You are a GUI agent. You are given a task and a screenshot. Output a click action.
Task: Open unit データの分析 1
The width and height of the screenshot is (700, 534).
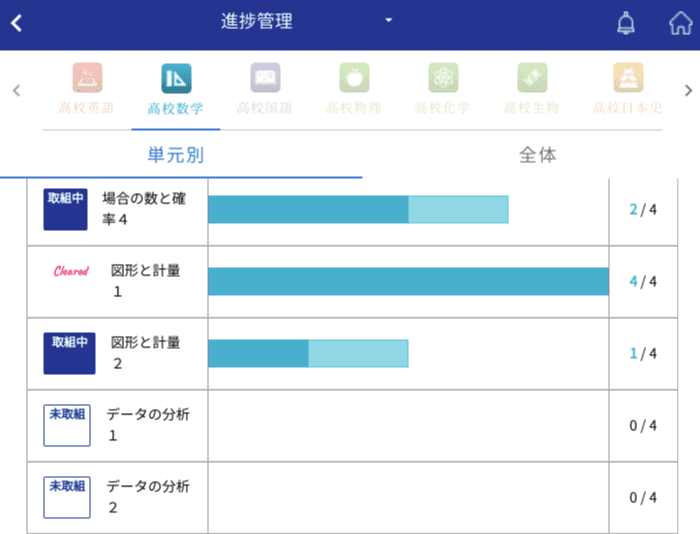click(148, 425)
